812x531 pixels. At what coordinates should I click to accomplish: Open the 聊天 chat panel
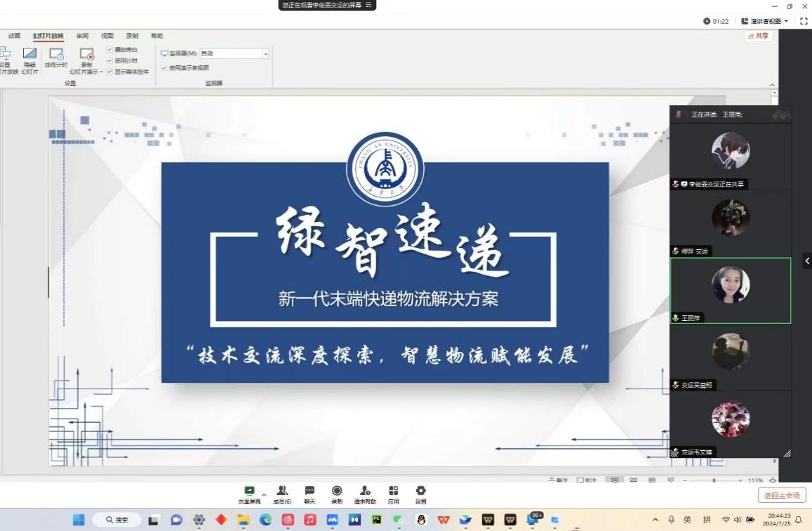(310, 491)
